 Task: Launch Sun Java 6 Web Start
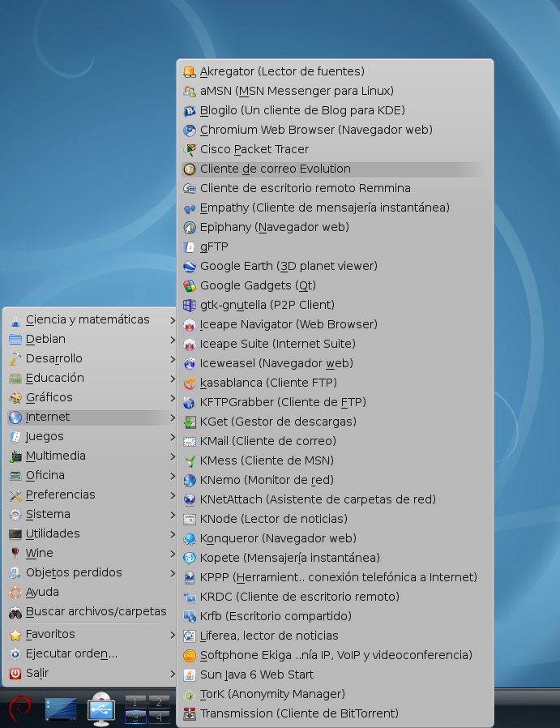point(335,675)
